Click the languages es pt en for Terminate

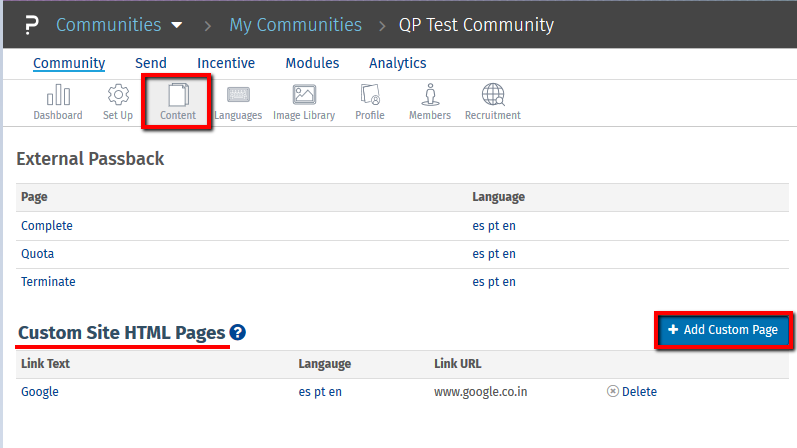coord(494,282)
